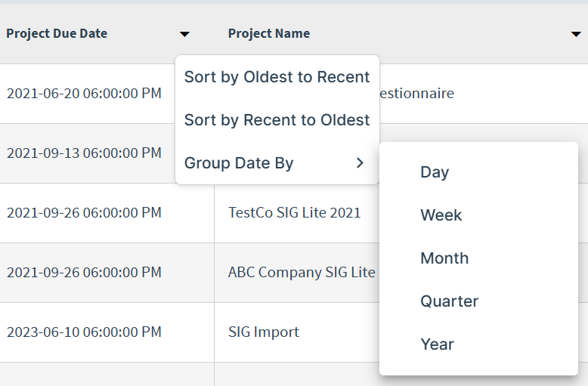
Task: Choose Sort by Recent to Oldest
Action: (277, 120)
